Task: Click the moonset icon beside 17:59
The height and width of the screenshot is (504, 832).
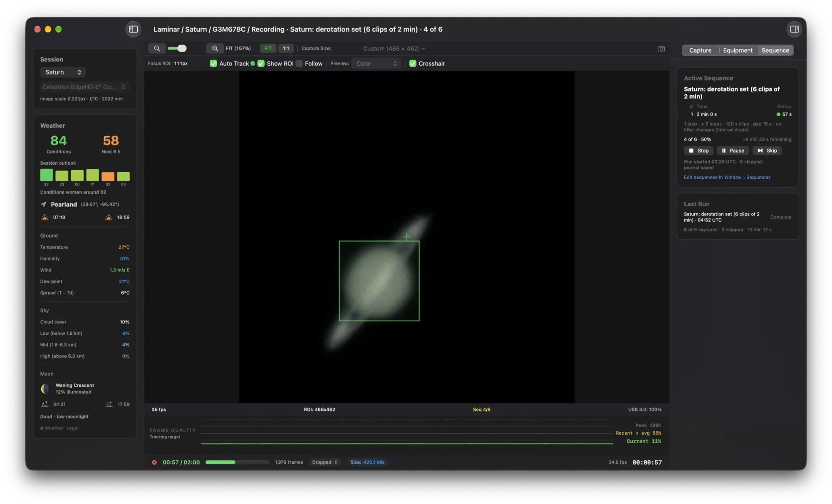Action: coord(109,404)
